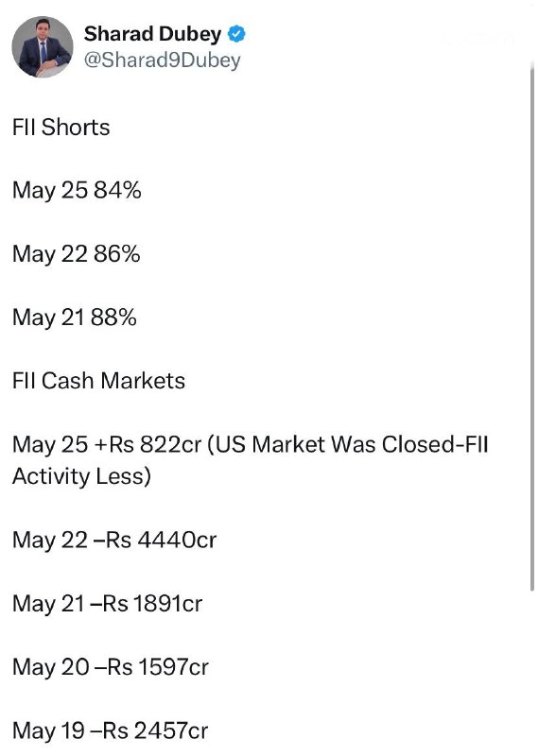Click the '822cr' inflow figure

point(170,444)
